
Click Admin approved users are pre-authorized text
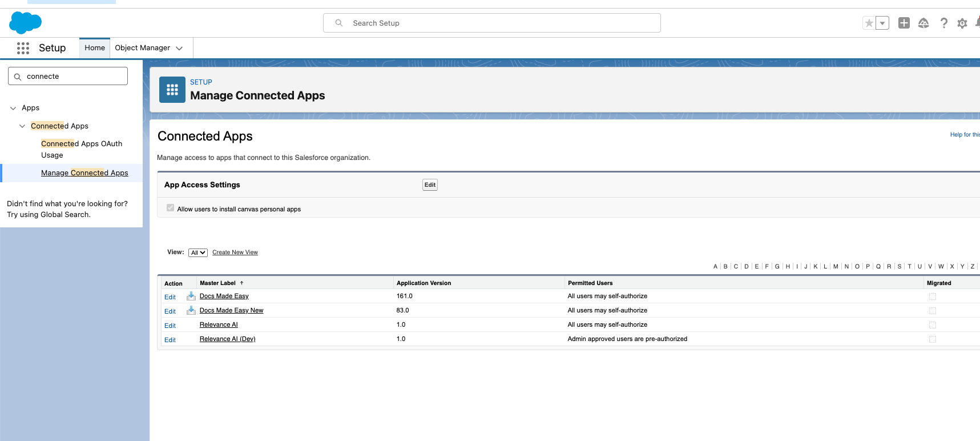(x=627, y=339)
